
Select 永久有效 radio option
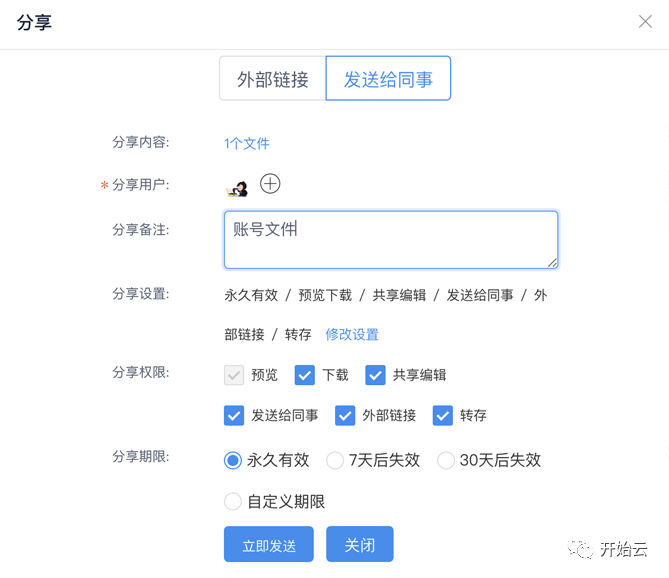pos(233,460)
